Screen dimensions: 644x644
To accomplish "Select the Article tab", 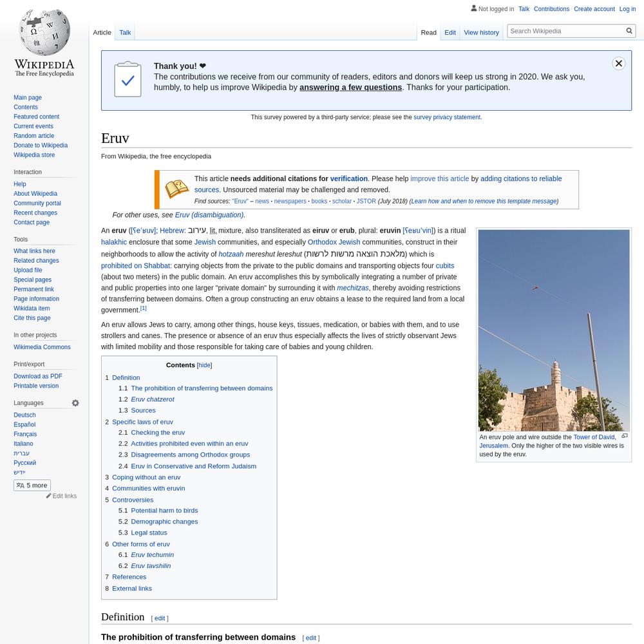I will point(102,32).
